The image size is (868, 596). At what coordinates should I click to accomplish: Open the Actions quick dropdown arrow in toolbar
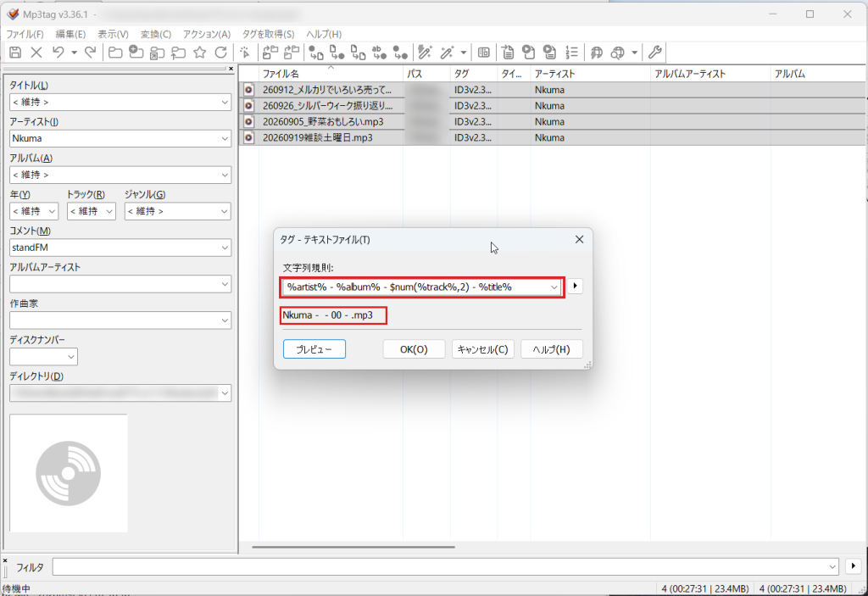click(464, 53)
